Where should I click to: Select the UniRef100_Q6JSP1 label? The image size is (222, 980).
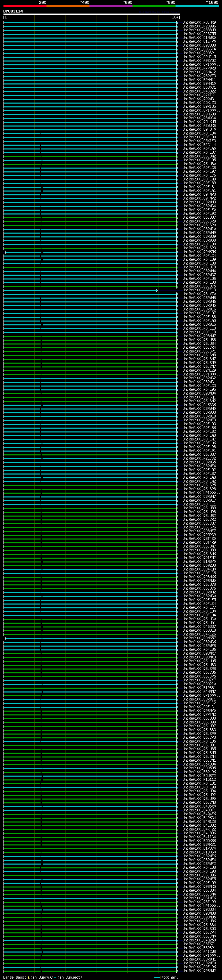pos(199,351)
